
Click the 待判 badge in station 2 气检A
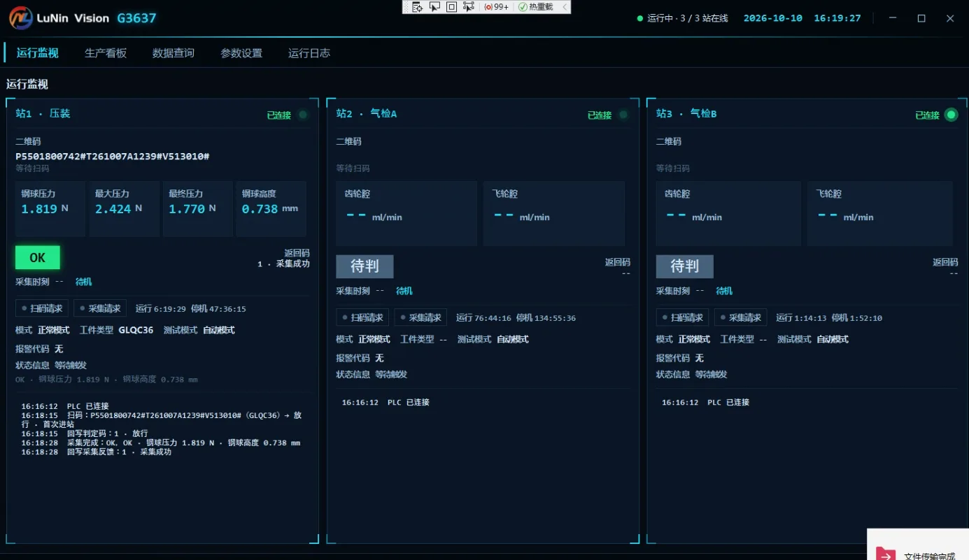(365, 266)
